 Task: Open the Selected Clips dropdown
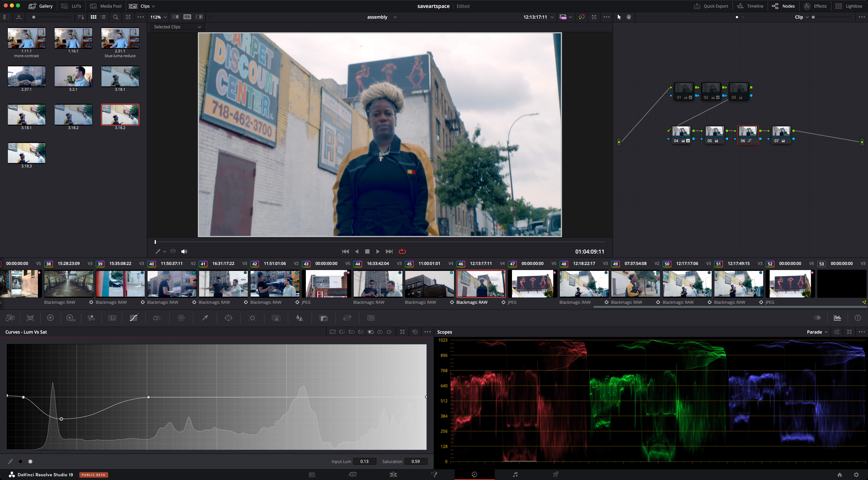point(177,27)
